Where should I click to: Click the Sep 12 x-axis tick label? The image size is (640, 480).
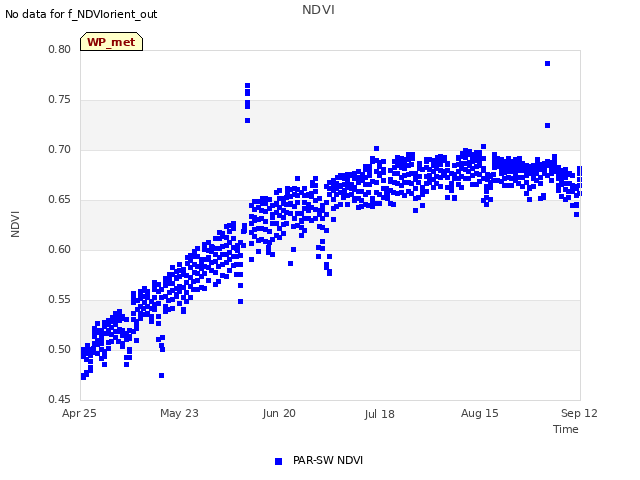pos(579,413)
